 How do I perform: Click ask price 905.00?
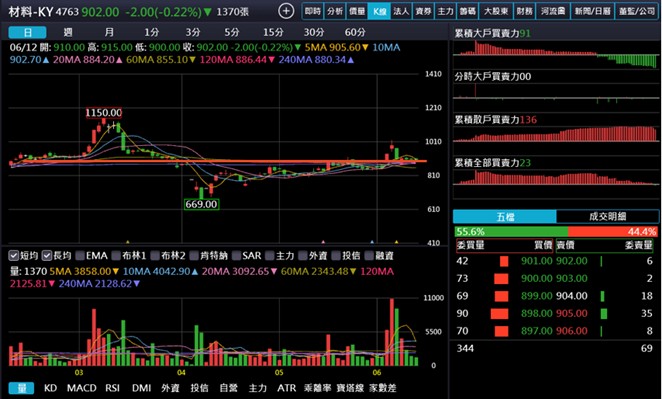571,313
